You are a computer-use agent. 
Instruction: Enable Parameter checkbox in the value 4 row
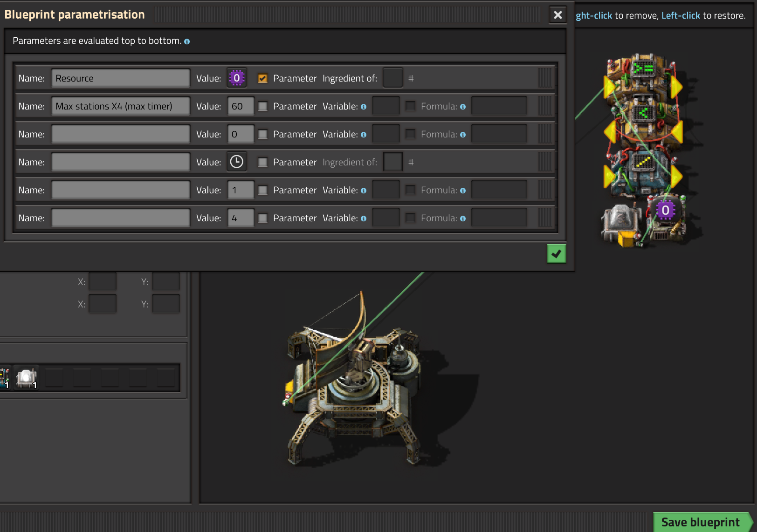(x=263, y=218)
